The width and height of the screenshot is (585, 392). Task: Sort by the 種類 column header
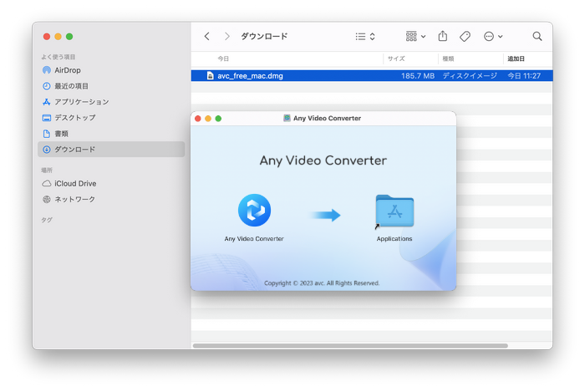click(x=448, y=59)
